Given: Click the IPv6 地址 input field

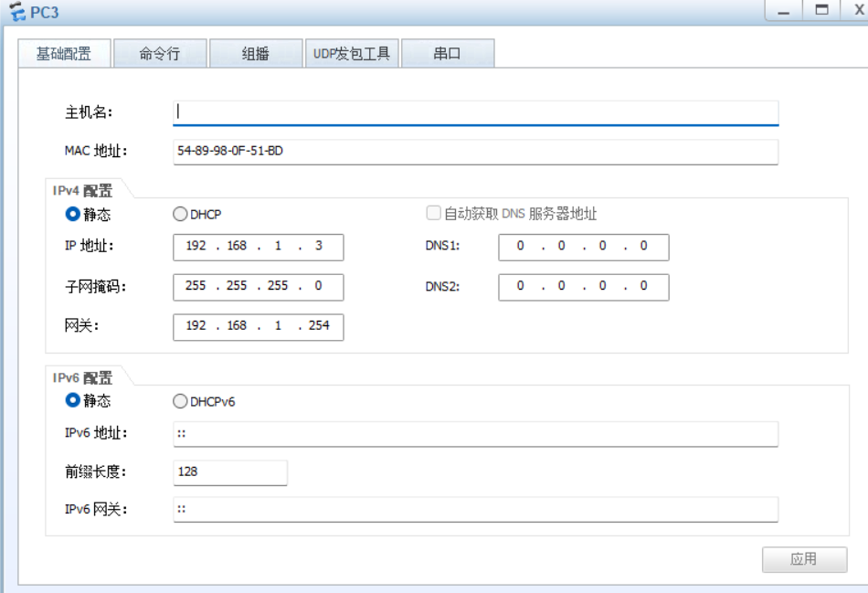Looking at the screenshot, I should [475, 434].
